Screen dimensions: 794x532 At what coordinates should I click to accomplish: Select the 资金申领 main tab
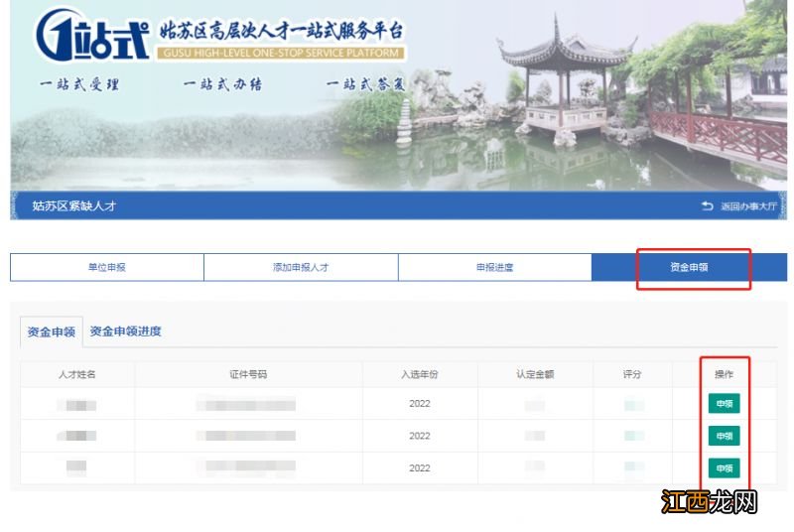[x=689, y=267]
